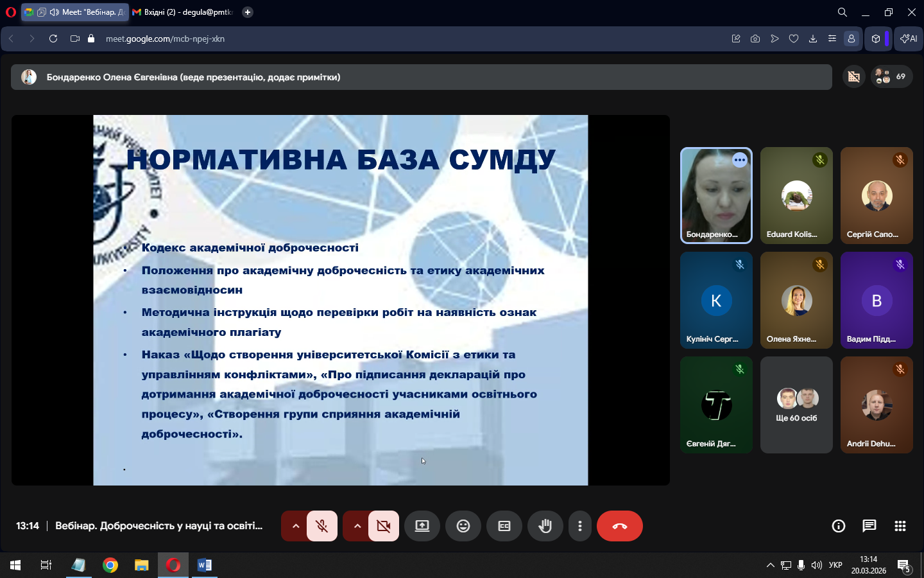Raise hand in the meeting
The image size is (924, 578).
click(x=545, y=526)
